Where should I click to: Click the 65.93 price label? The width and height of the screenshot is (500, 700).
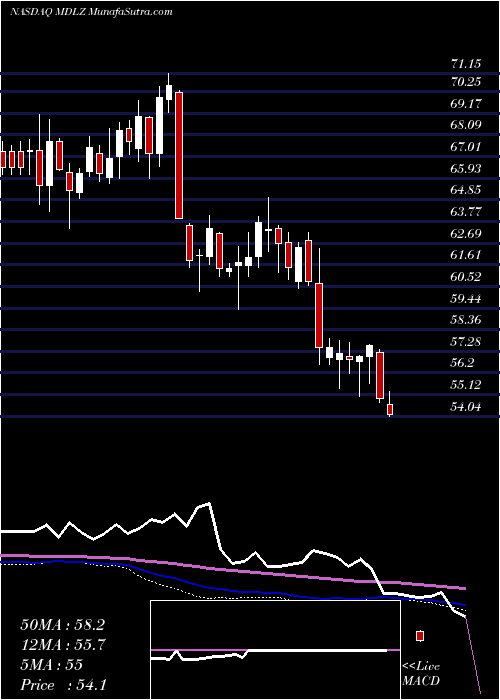point(467,169)
